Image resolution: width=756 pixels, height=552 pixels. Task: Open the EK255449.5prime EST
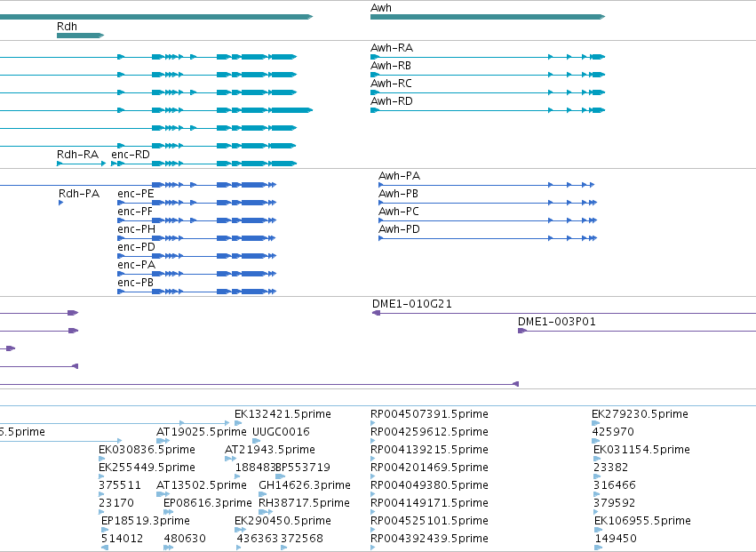[x=147, y=468]
